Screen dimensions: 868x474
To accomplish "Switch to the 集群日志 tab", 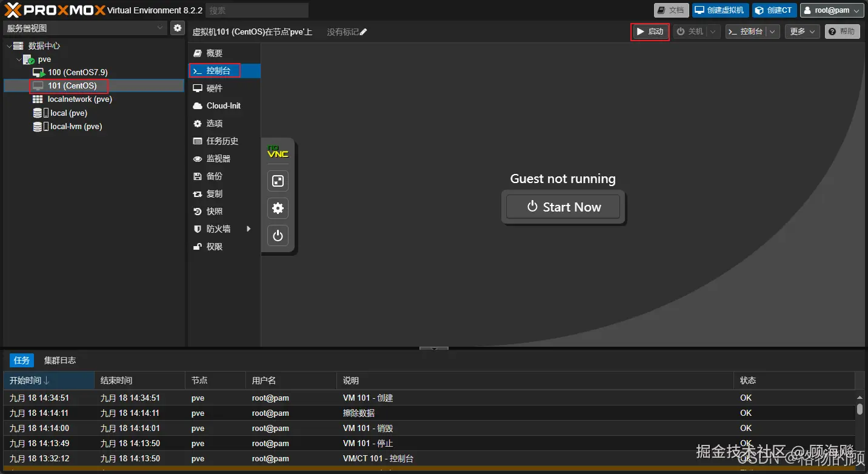I will pyautogui.click(x=60, y=360).
